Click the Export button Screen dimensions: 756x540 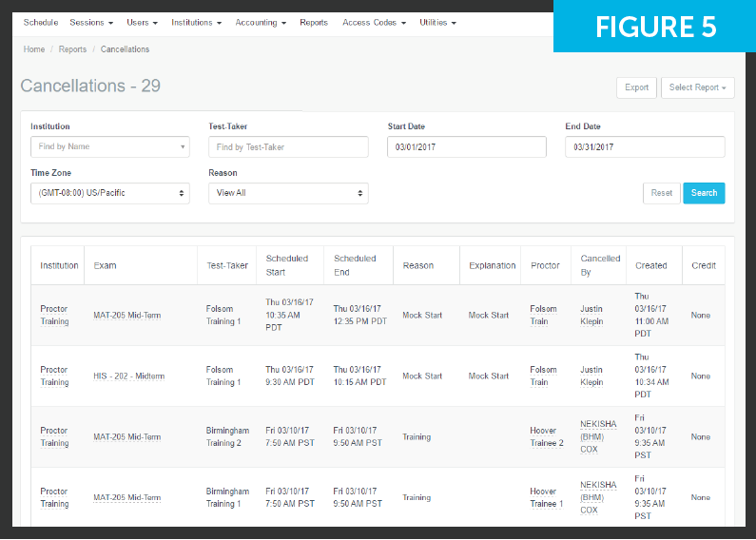636,87
